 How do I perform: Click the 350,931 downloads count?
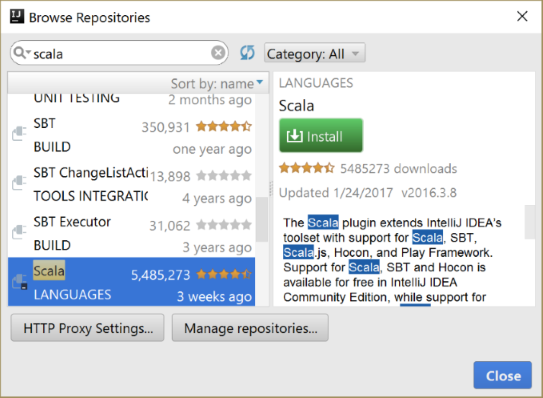166,127
